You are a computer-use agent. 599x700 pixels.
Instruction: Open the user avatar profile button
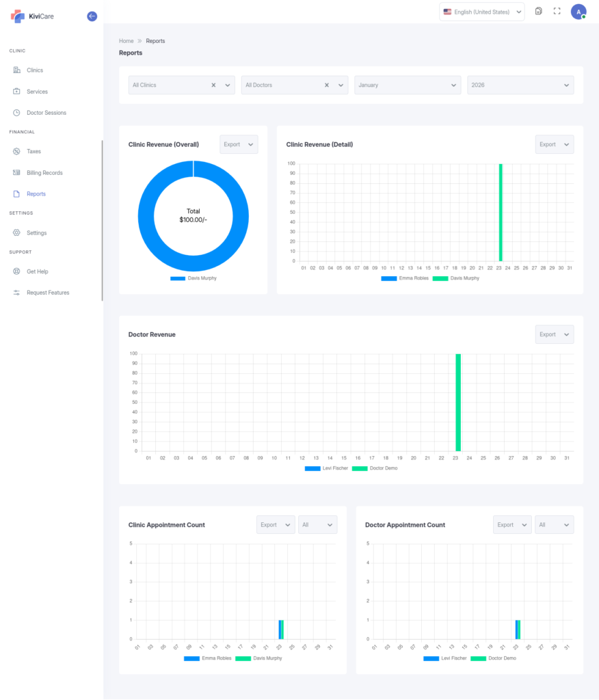click(578, 12)
